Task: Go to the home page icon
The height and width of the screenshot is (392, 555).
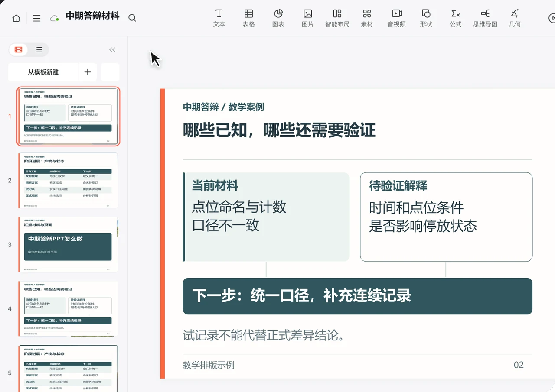Action: point(16,18)
